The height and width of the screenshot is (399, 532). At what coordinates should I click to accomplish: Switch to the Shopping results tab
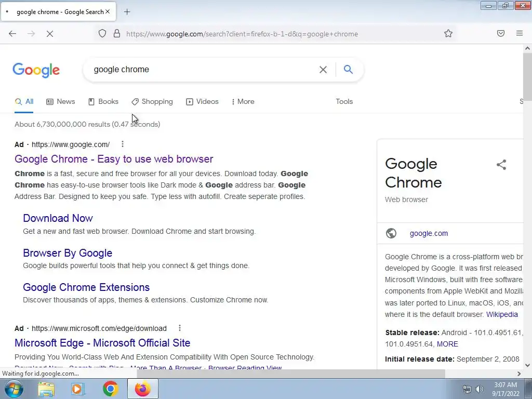[x=152, y=101]
